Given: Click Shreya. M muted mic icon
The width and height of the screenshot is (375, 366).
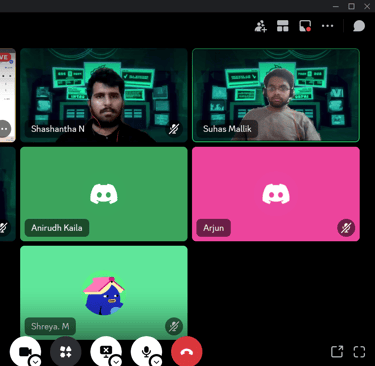Looking at the screenshot, I should pos(174,327).
